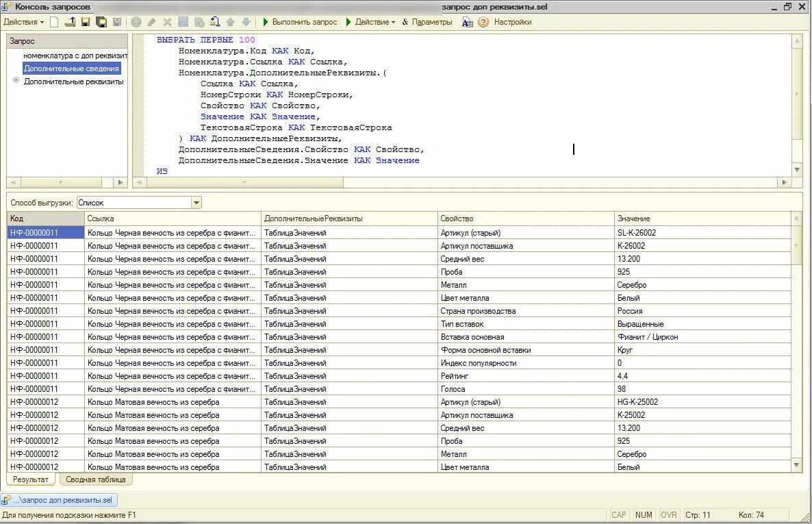The width and height of the screenshot is (812, 524).
Task: Click the save all copies icon
Action: 101,22
